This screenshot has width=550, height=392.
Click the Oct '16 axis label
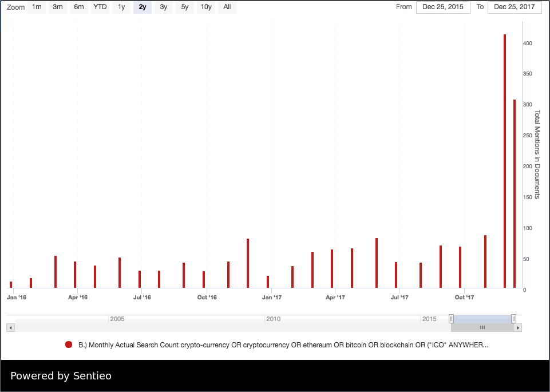coord(207,298)
